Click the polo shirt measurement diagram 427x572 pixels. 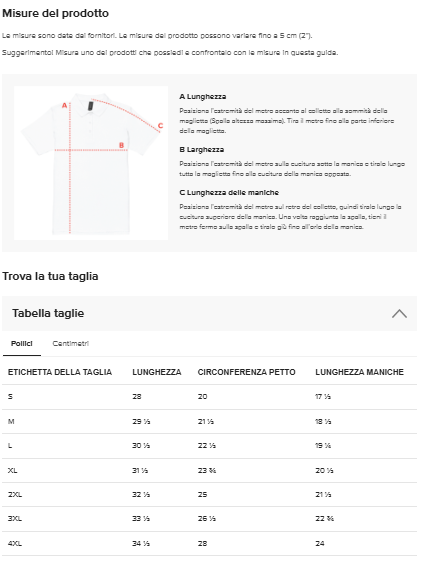click(91, 163)
